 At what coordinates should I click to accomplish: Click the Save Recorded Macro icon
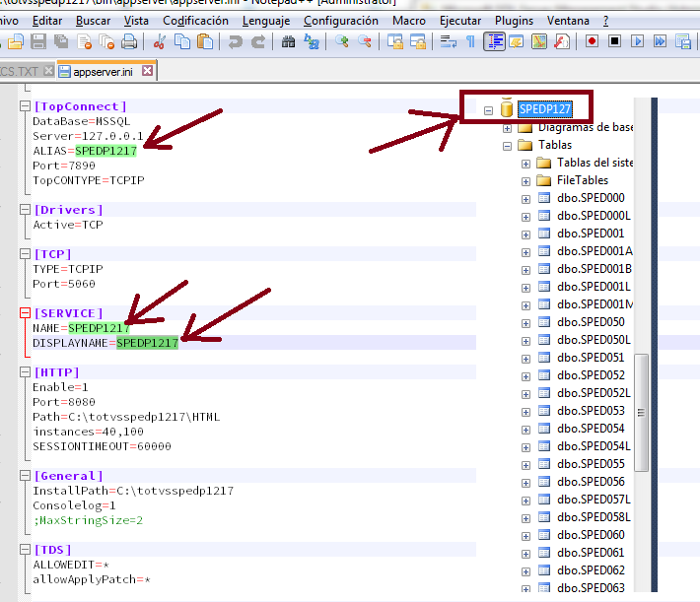683,42
